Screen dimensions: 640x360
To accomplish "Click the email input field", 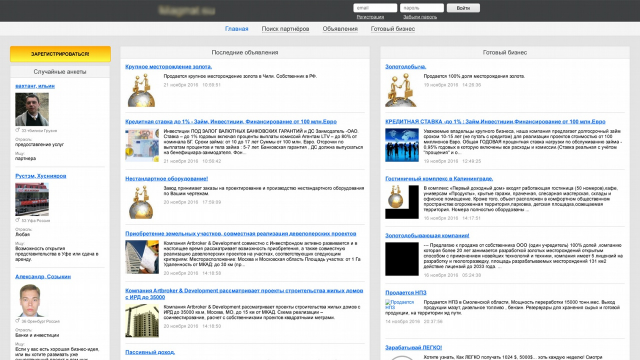I will 375,8.
